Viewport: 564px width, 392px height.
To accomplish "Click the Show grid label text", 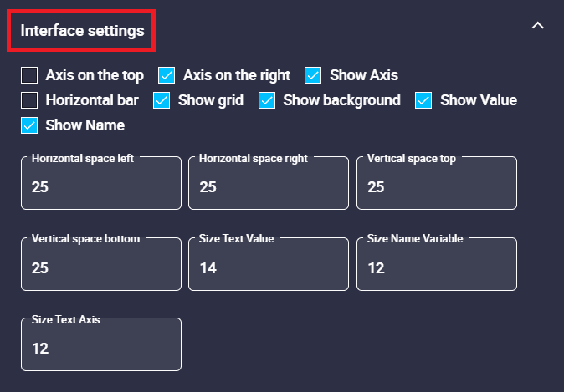I will pos(211,100).
